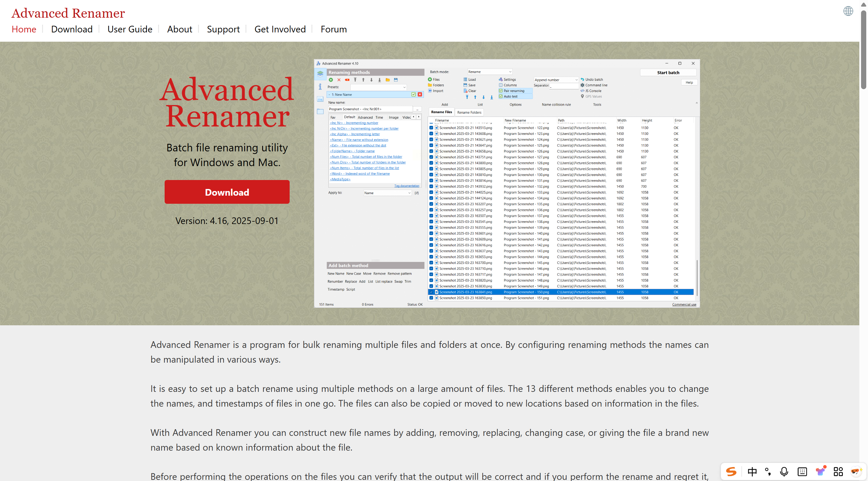Toggle the Pair renaming checkbox

(x=501, y=91)
